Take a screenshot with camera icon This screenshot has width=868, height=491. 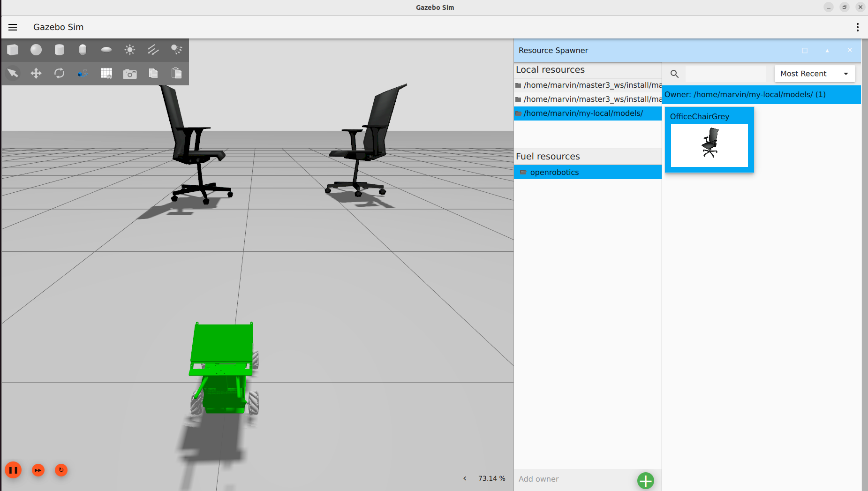coord(130,74)
